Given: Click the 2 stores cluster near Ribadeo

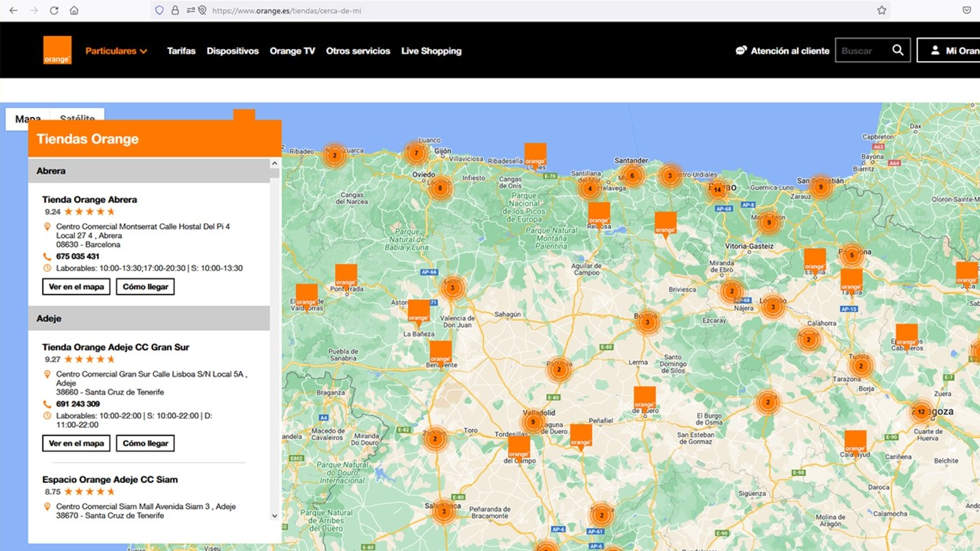Looking at the screenshot, I should tap(334, 155).
